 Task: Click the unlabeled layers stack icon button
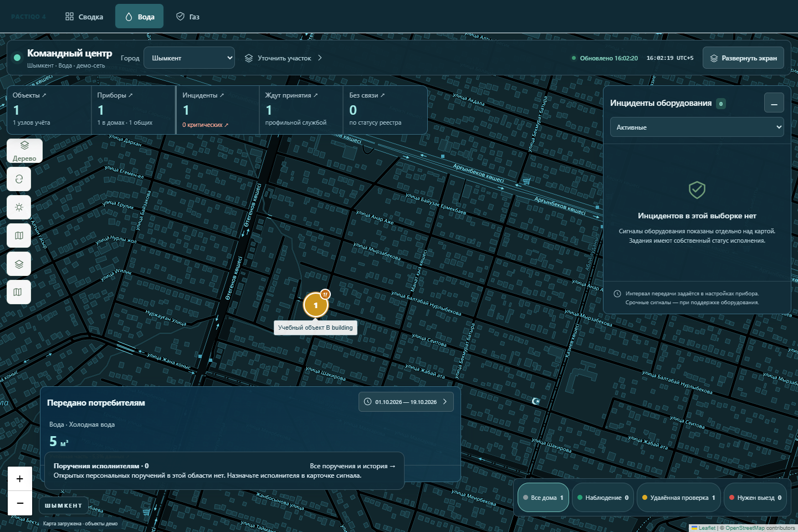pos(19,264)
